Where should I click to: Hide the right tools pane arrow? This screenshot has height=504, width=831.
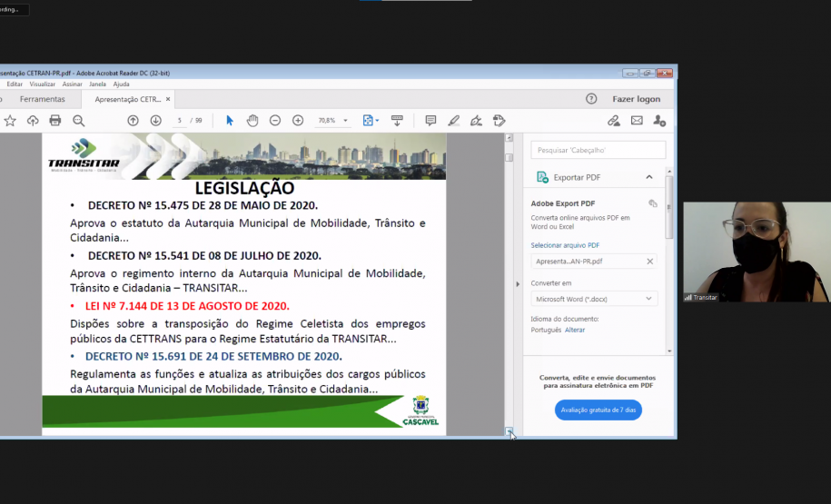pyautogui.click(x=519, y=284)
